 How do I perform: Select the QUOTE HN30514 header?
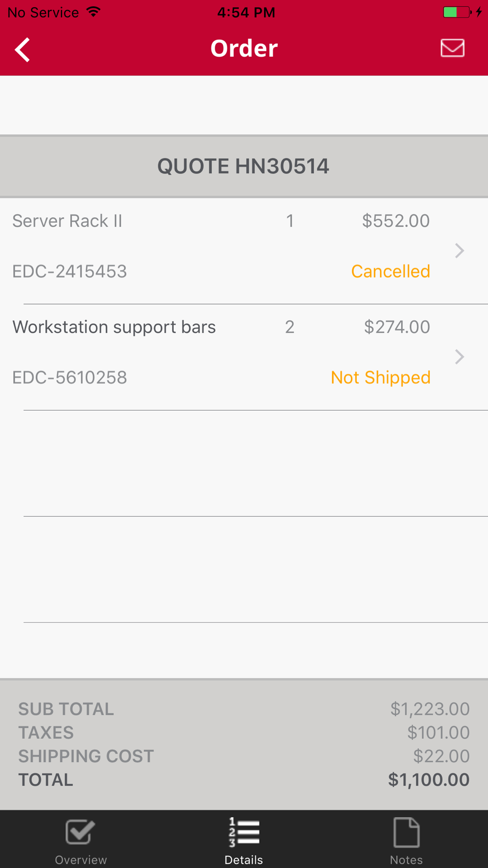coord(244,166)
